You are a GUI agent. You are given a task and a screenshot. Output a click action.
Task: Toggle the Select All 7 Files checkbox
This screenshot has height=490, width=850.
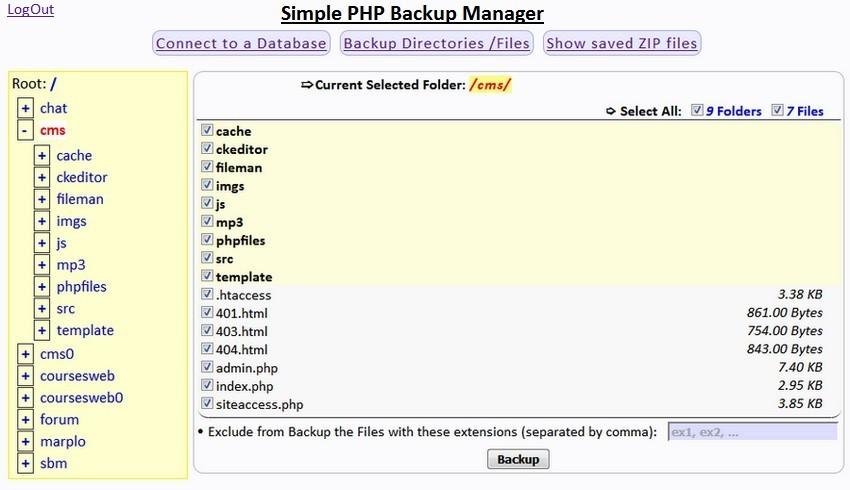point(777,111)
